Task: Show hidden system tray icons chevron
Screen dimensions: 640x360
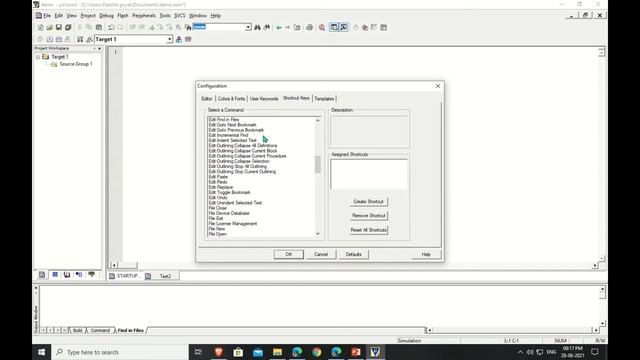Action: pos(520,352)
